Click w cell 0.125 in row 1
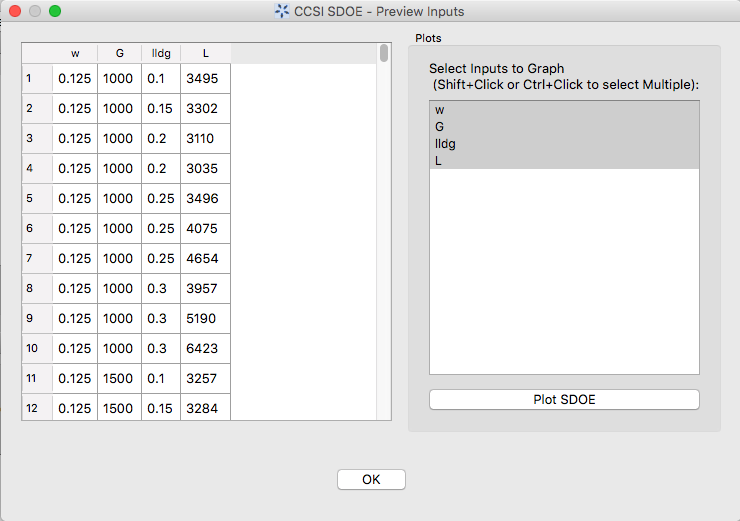Viewport: 740px width, 521px height. click(x=75, y=78)
